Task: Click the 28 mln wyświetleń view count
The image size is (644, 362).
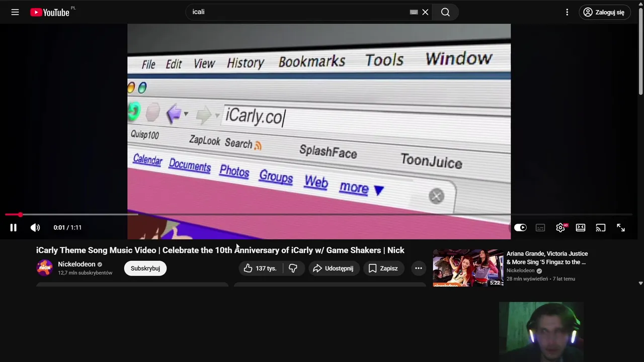Action: click(x=527, y=279)
